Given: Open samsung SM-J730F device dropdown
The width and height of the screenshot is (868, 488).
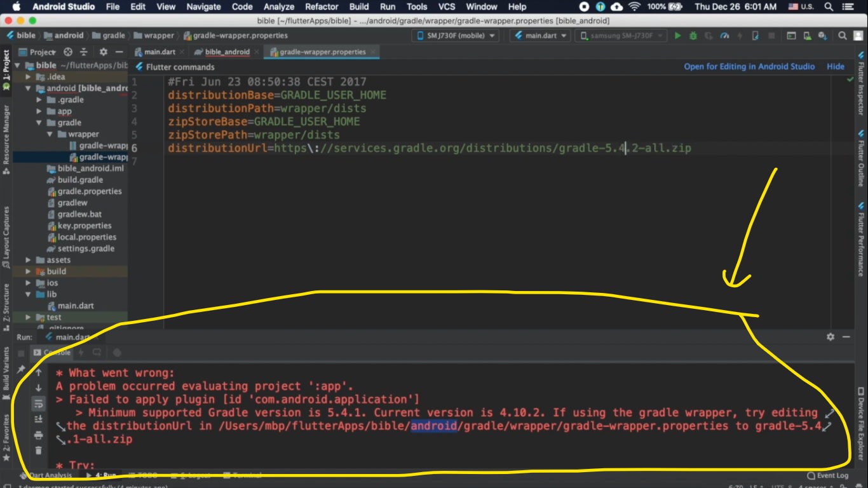Looking at the screenshot, I should coord(620,36).
